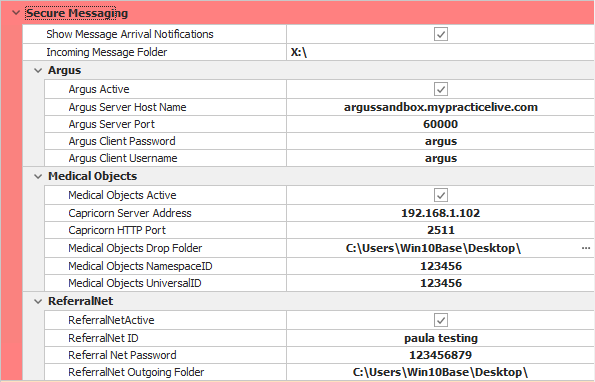Toggle Show Message Arrival Notifications checkbox
This screenshot has width=595, height=382.
coord(441,34)
